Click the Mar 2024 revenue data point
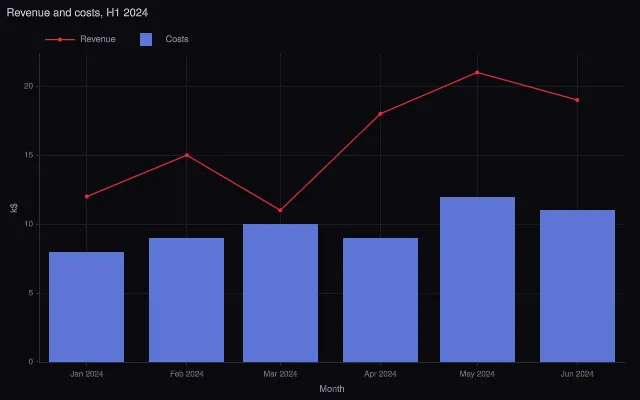The width and height of the screenshot is (640, 400). [x=280, y=210]
